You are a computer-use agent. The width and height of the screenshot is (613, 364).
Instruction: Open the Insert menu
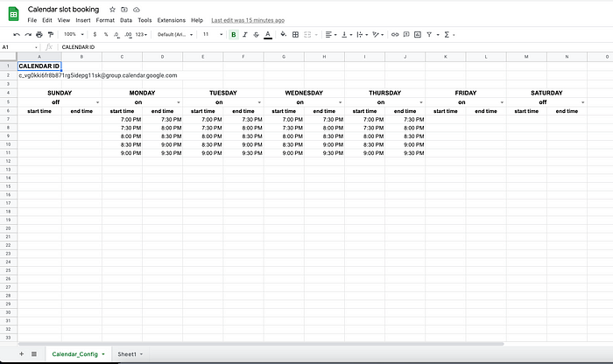[x=83, y=20]
